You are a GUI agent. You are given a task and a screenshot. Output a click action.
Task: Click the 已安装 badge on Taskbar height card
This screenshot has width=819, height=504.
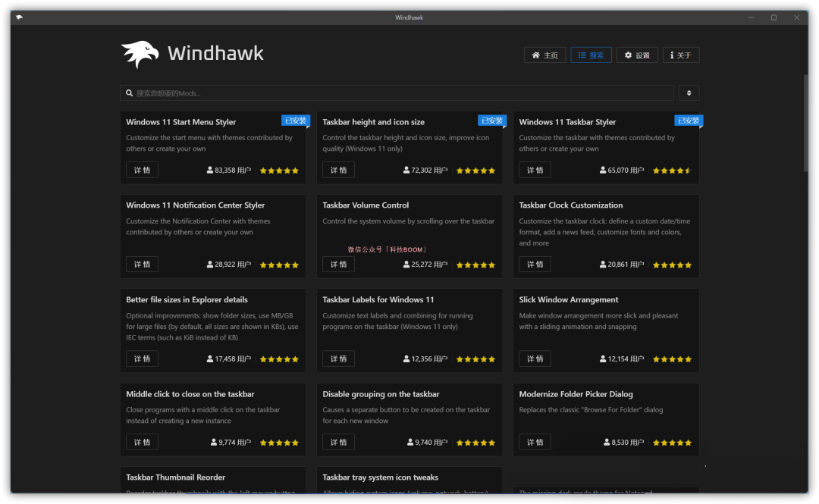point(492,121)
